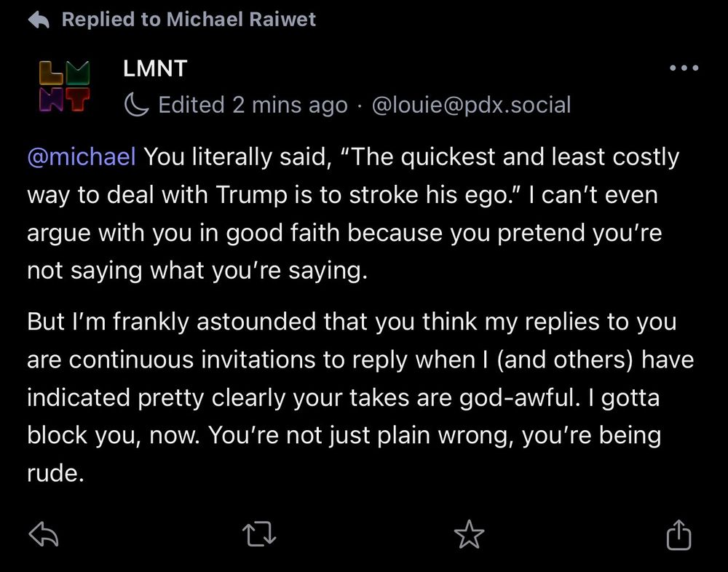This screenshot has width=728, height=572.
Task: Tap the Michael Raiwet name in header
Action: pyautogui.click(x=241, y=20)
